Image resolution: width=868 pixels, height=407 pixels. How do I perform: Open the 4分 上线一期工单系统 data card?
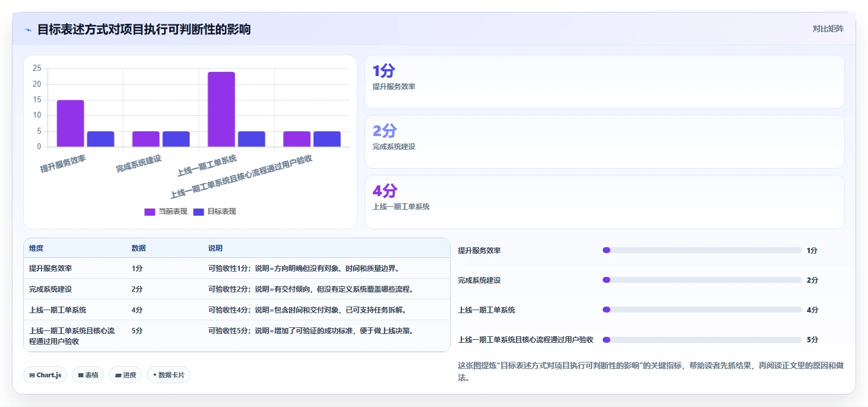[604, 201]
